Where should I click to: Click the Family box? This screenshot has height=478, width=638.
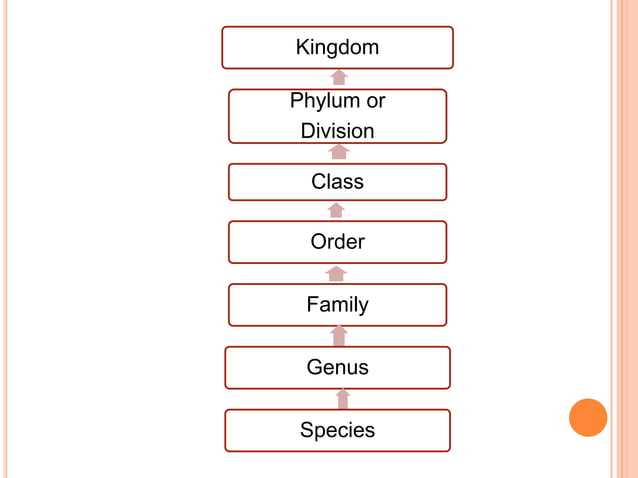coord(337,305)
